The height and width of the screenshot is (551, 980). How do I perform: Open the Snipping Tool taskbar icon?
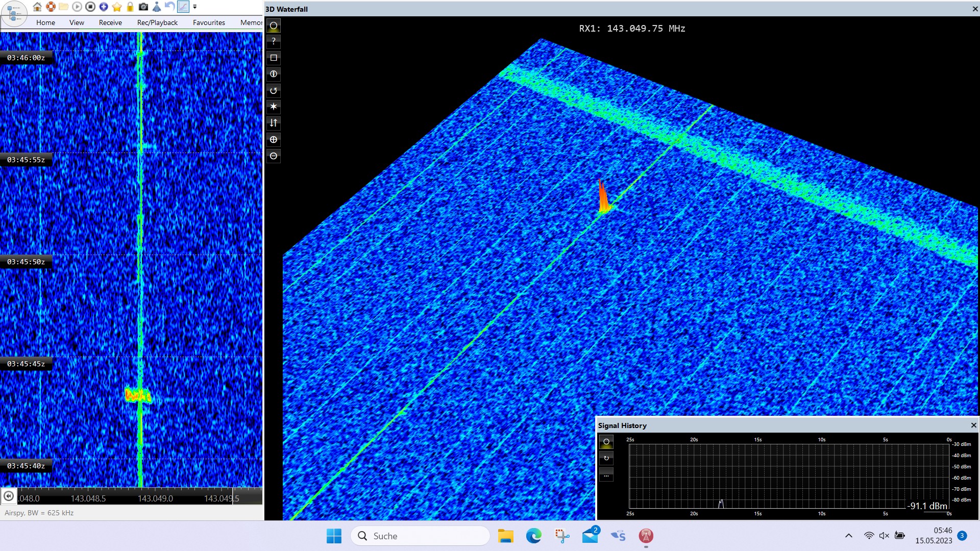tap(562, 536)
